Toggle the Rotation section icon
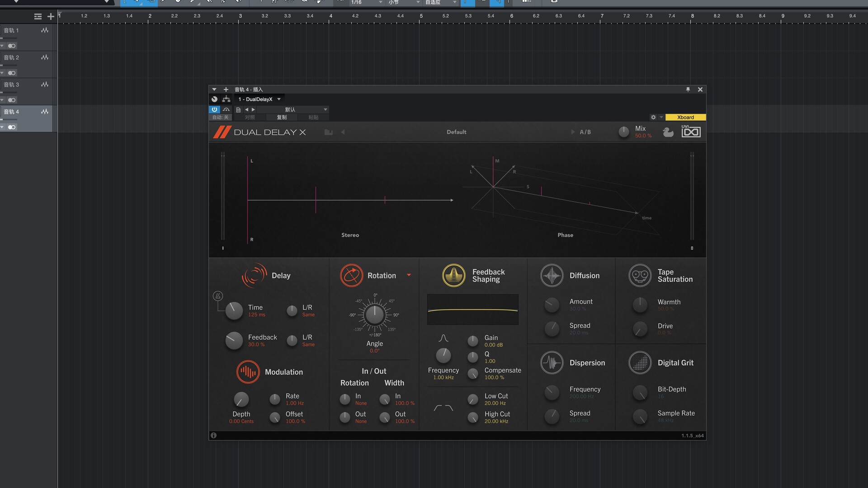868x488 pixels. tap(351, 276)
